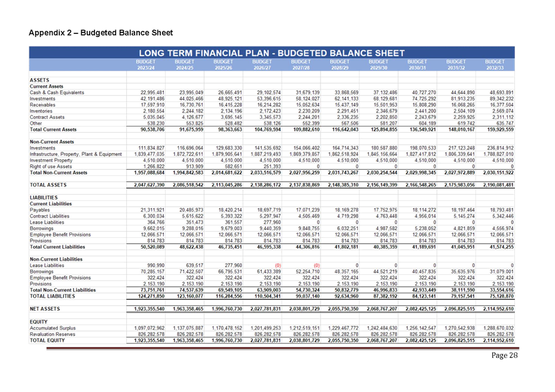
Task: Click the 'Appendix 2 – Budgeted Balance Sheet' heading
Action: pyautogui.click(x=101, y=33)
